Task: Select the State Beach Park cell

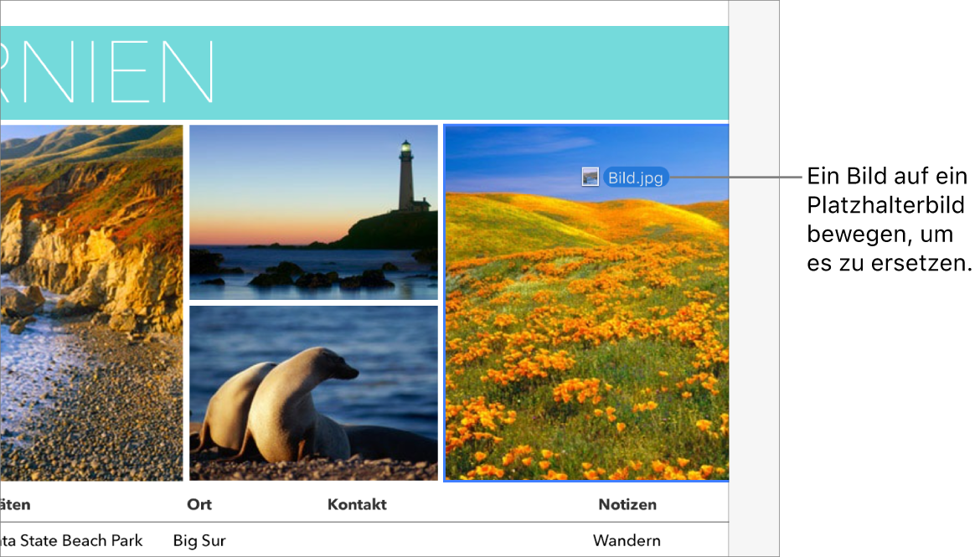Action: 71,540
